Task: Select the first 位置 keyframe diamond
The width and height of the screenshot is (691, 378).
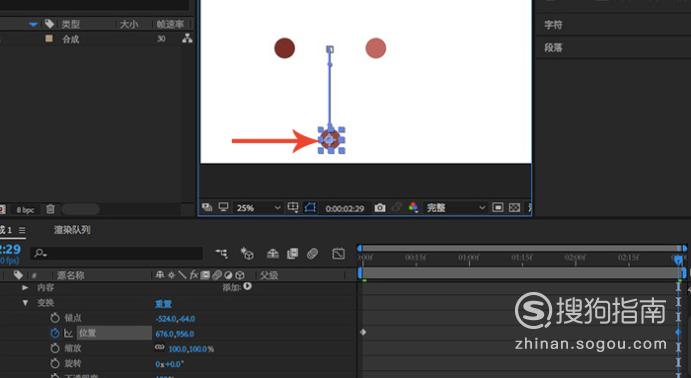Action: 363,332
